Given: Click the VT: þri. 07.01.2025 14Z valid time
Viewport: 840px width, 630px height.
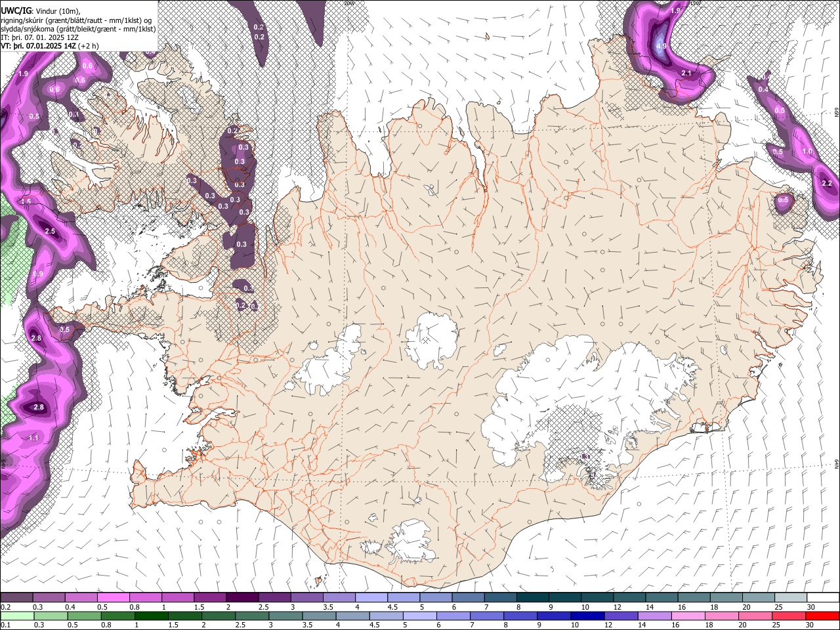Looking at the screenshot, I should [x=38, y=46].
